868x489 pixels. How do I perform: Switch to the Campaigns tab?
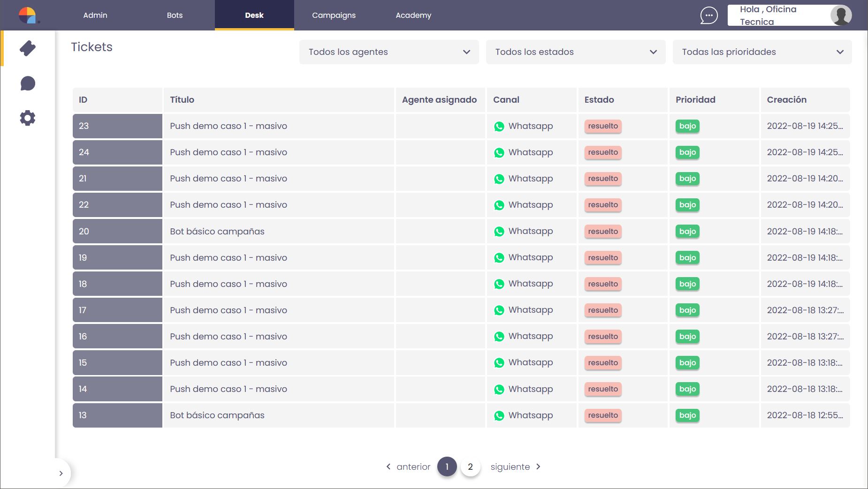pyautogui.click(x=334, y=15)
